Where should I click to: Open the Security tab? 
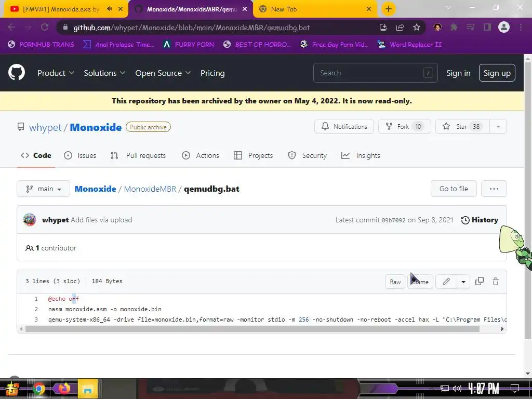click(x=308, y=155)
